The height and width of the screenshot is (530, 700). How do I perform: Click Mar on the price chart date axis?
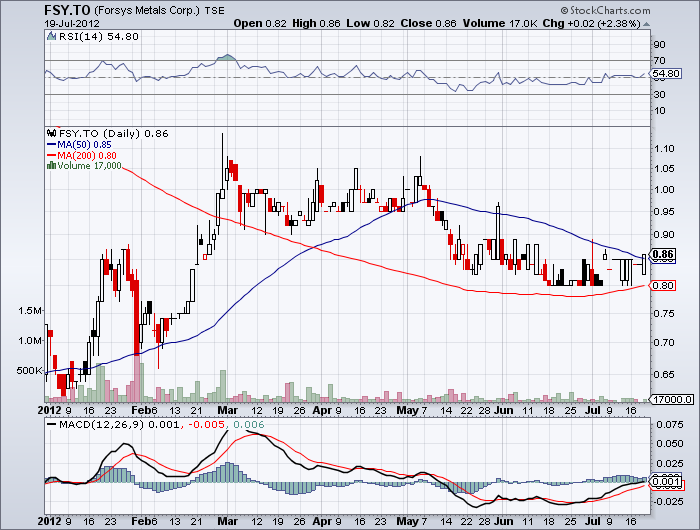click(228, 410)
